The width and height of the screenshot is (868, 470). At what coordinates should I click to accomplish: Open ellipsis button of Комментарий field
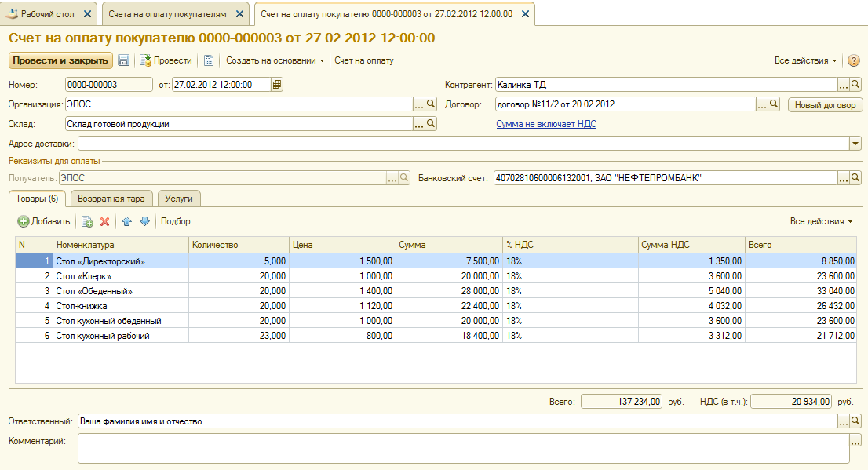pyautogui.click(x=855, y=441)
